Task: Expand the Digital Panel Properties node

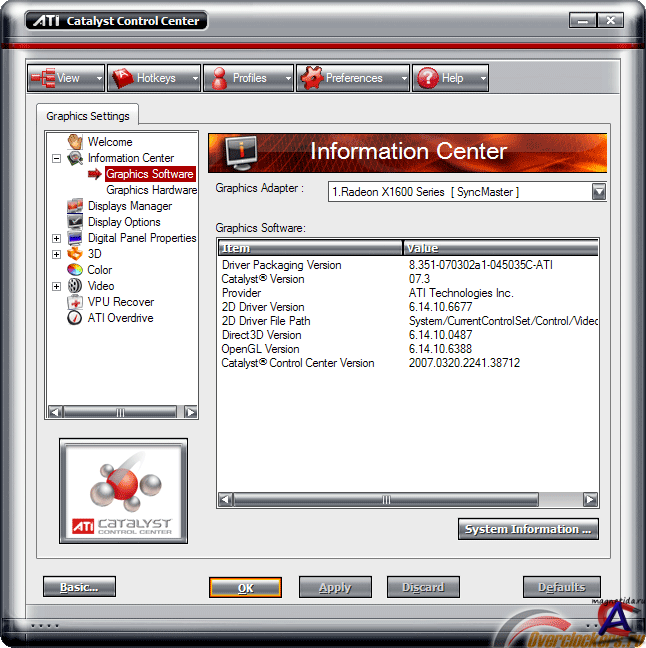Action: coord(57,238)
